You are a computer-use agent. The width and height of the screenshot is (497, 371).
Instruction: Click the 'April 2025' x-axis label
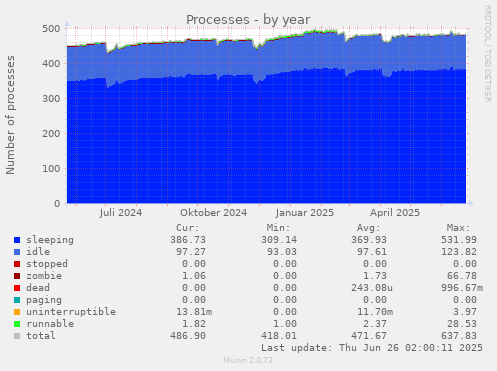(x=395, y=213)
